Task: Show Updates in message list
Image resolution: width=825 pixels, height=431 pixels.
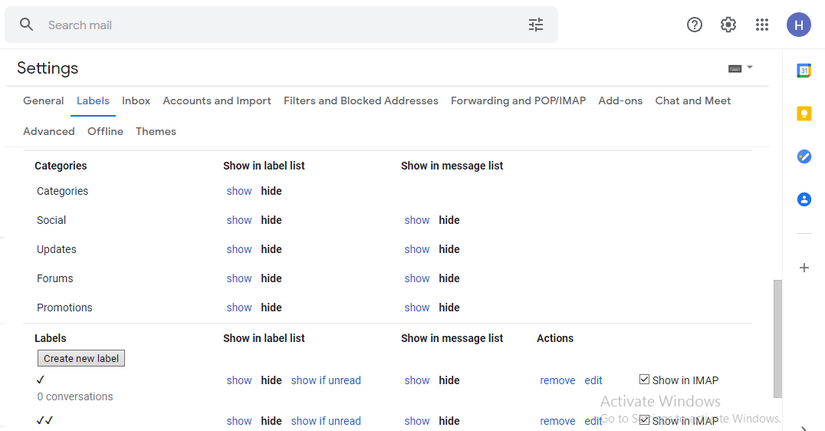Action: (417, 249)
